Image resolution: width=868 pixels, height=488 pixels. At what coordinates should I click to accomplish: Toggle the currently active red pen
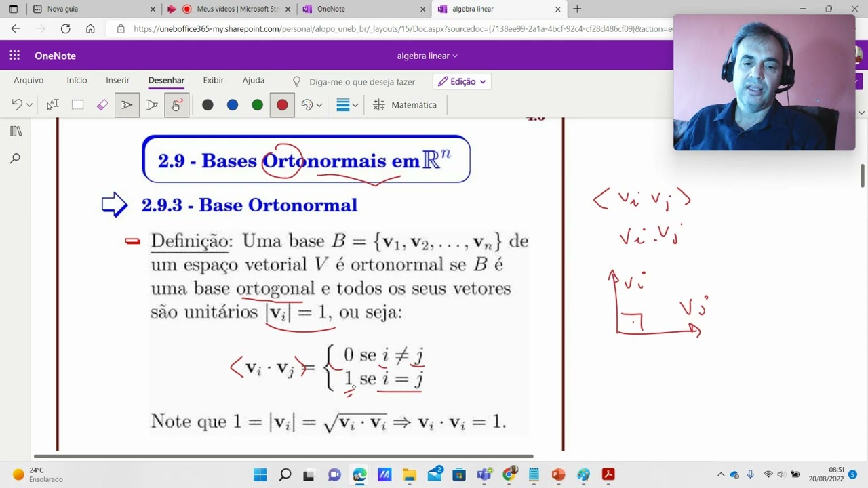coord(281,105)
